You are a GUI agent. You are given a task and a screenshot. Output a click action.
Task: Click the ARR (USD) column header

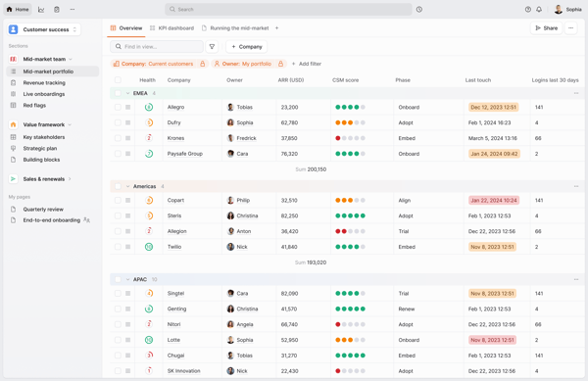[291, 79]
